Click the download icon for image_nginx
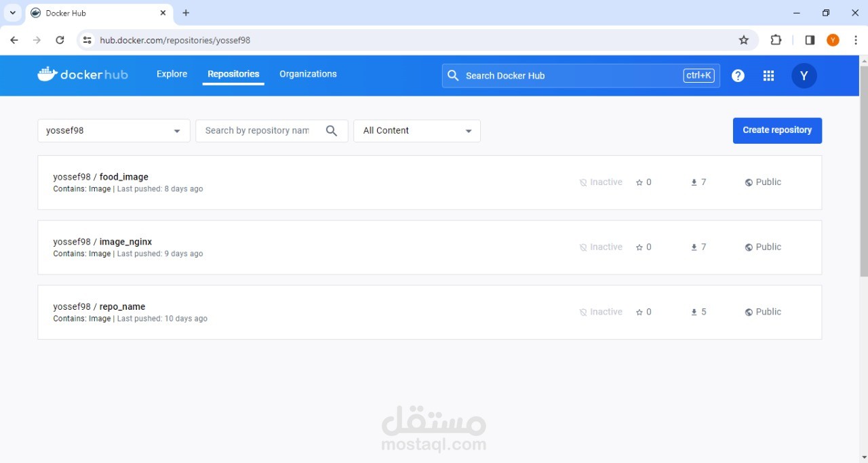This screenshot has height=463, width=868. pyautogui.click(x=694, y=247)
